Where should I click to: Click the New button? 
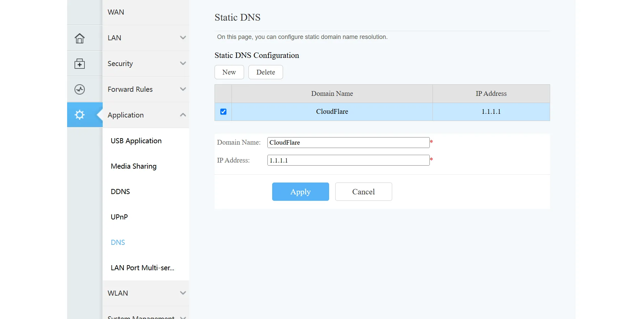coord(229,72)
